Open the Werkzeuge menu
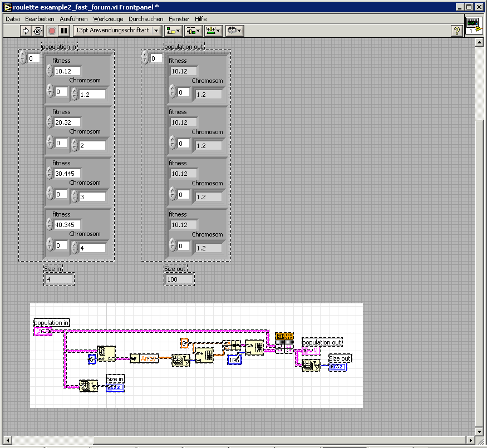The image size is (487, 448). [x=108, y=19]
